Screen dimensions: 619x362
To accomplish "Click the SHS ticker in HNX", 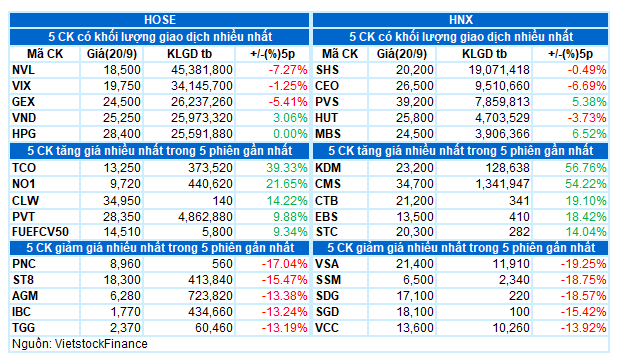I will coord(327,70).
